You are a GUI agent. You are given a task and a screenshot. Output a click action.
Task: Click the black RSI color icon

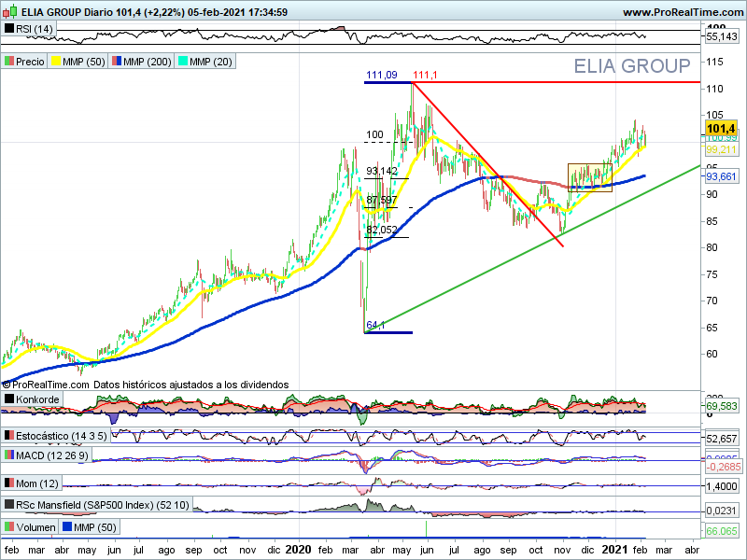[8, 29]
